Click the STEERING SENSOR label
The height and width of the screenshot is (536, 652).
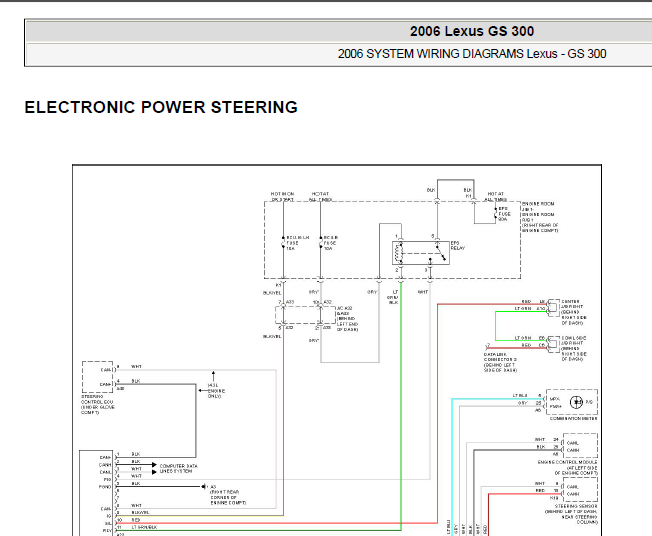pyautogui.click(x=571, y=514)
